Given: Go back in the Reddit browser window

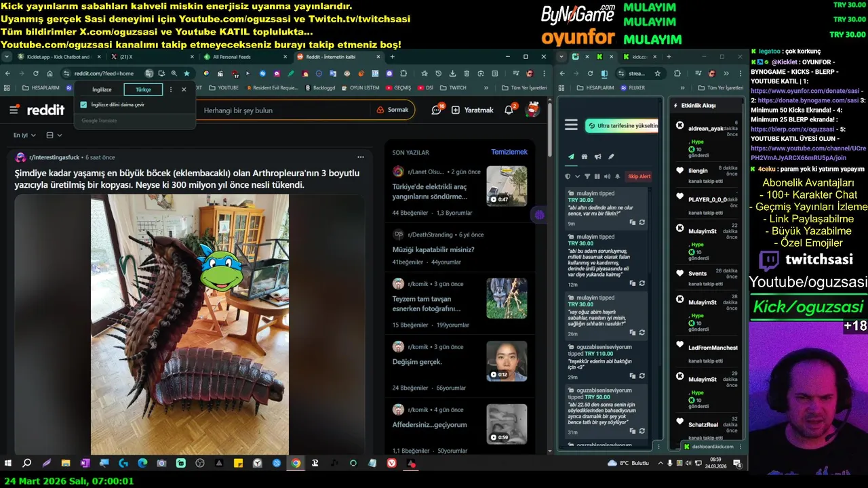Looking at the screenshot, I should [7, 73].
